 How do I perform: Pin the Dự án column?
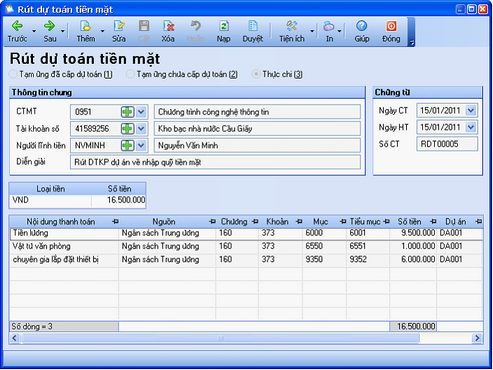pyautogui.click(x=479, y=222)
